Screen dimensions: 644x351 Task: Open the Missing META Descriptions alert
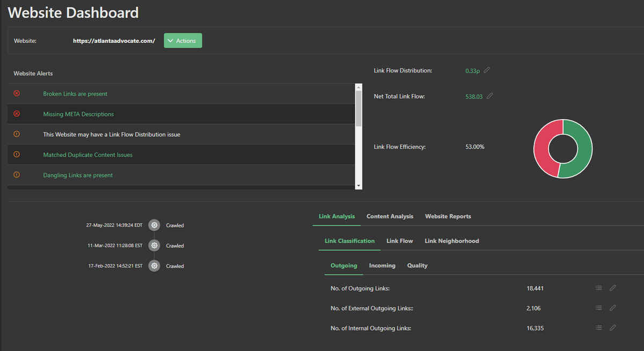click(78, 114)
